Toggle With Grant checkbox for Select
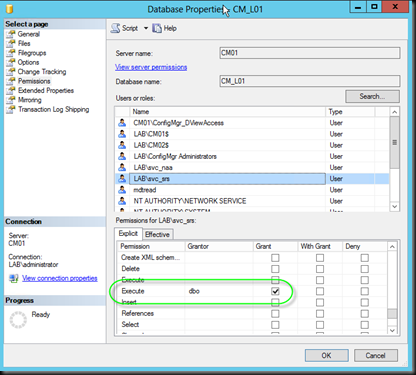416x375 pixels. (x=320, y=325)
